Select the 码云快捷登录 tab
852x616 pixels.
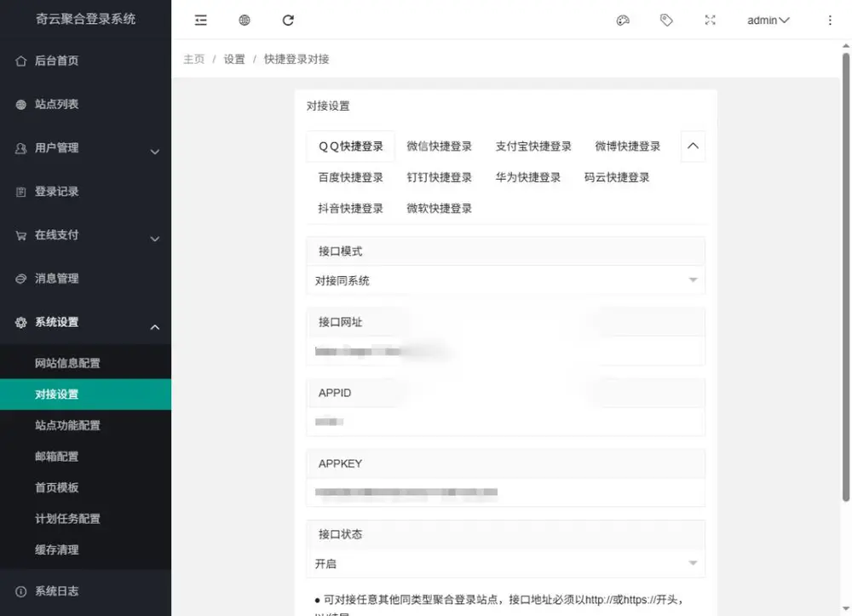pyautogui.click(x=617, y=177)
